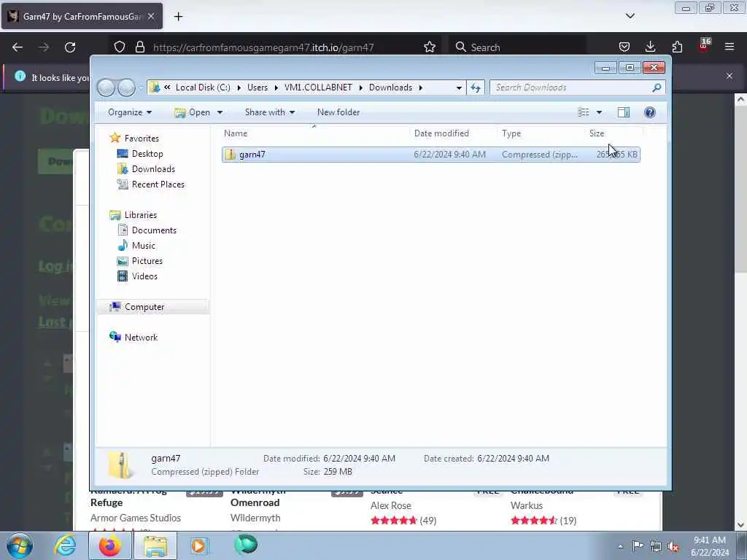Screen dimensions: 747x560
Task: Click the Windows Explorer taskbar icon
Action: click(155, 545)
